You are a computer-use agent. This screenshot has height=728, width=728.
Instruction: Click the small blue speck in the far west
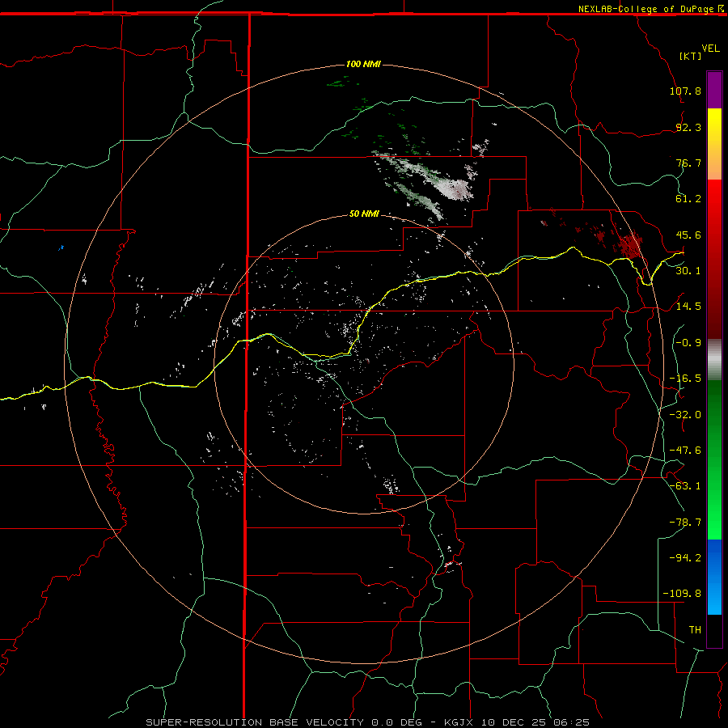pyautogui.click(x=61, y=248)
